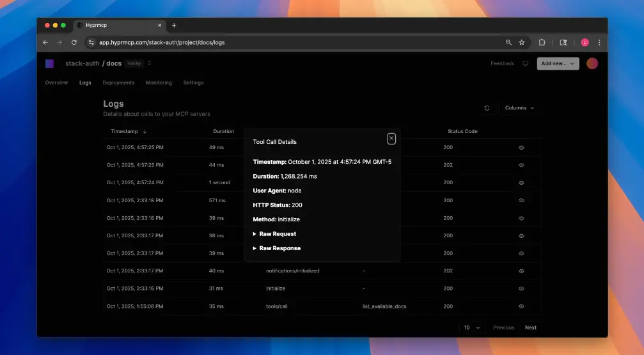View details for the 44 ms log row
This screenshot has width=644, height=355.
521,165
